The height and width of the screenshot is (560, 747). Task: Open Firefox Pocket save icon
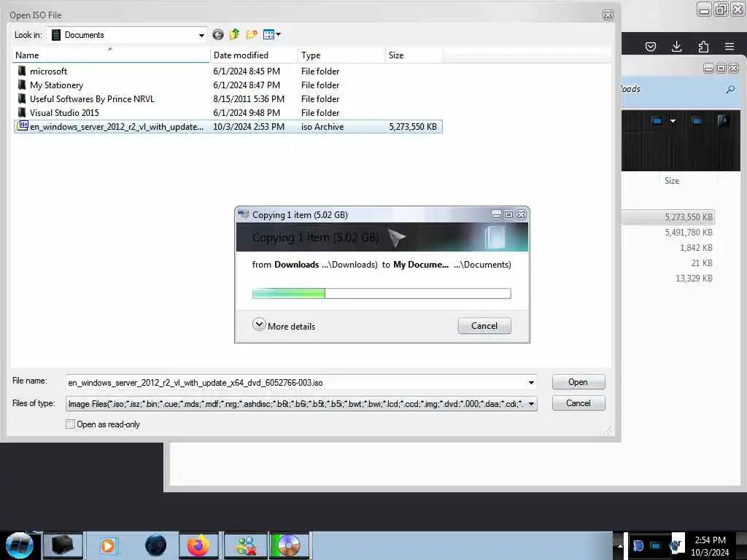(650, 46)
